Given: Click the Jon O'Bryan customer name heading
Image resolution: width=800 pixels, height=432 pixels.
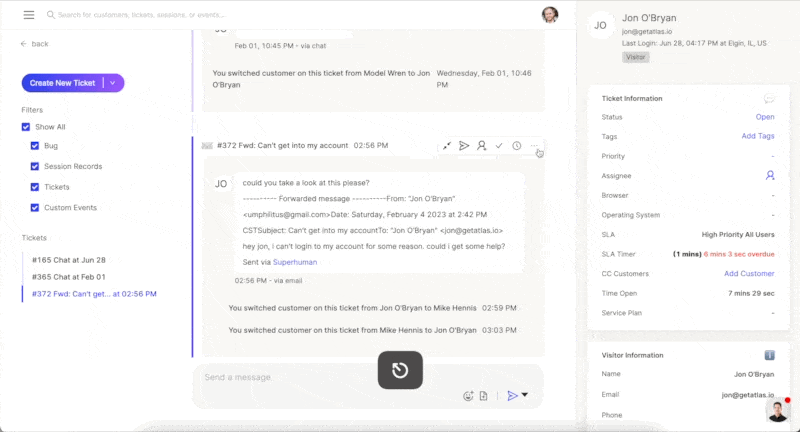Looking at the screenshot, I should coord(649,18).
